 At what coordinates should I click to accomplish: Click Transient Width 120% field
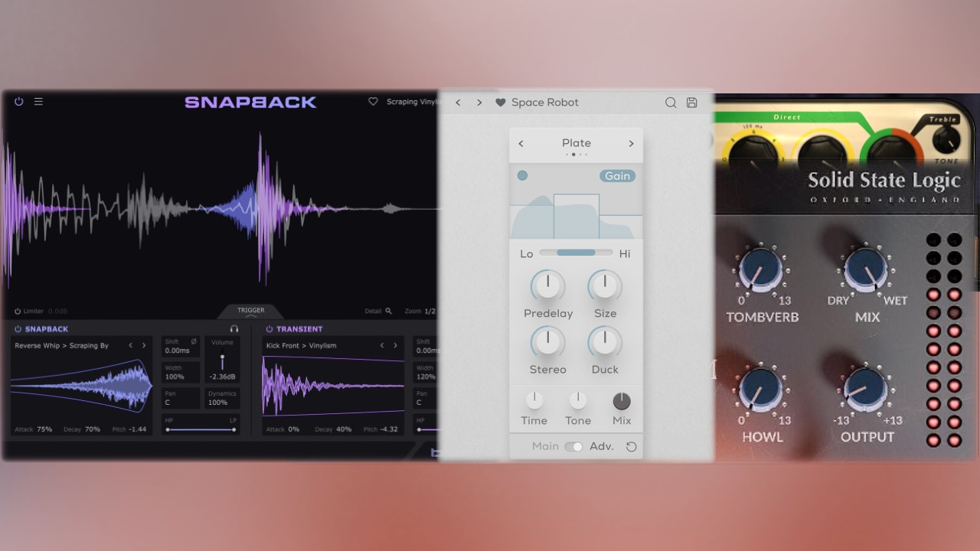point(425,373)
